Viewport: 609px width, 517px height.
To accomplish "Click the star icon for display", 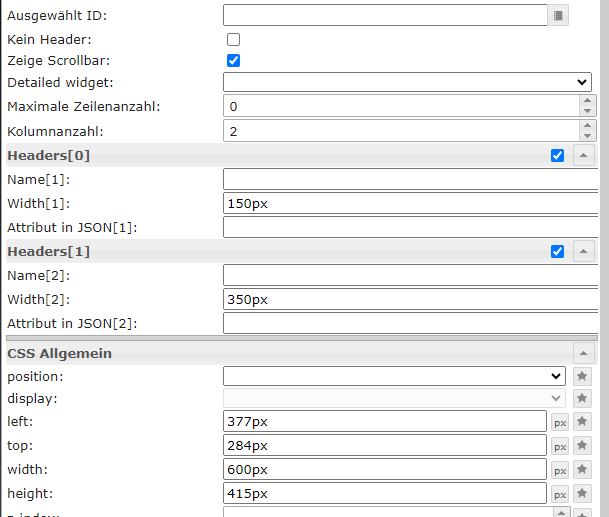I will (583, 398).
